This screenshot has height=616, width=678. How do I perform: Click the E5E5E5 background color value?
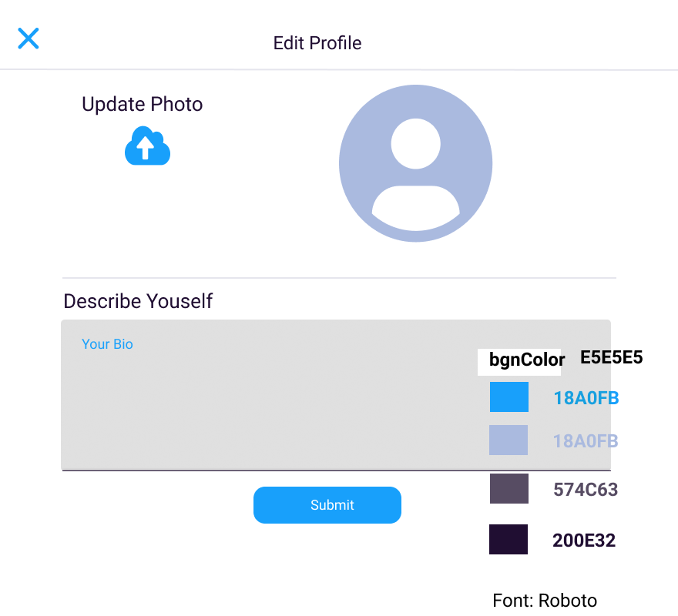click(x=612, y=357)
